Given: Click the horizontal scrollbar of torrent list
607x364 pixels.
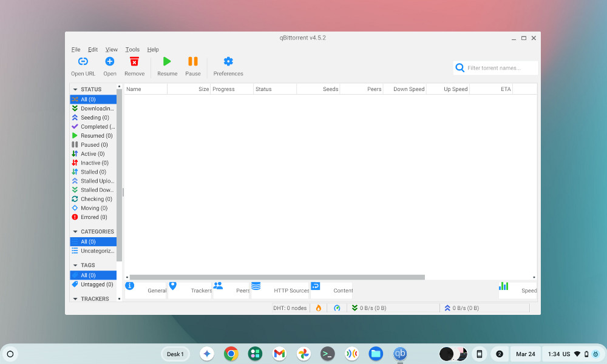Looking at the screenshot, I should (277, 277).
